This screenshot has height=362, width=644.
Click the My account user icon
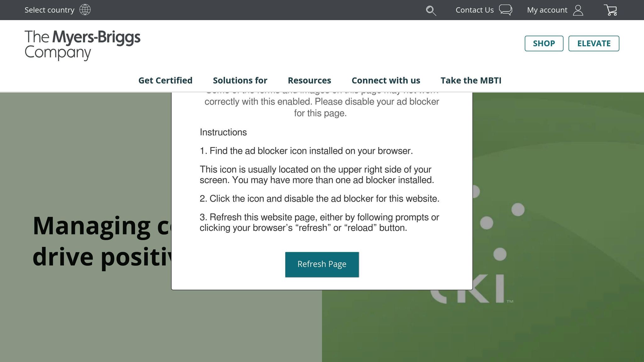point(578,10)
